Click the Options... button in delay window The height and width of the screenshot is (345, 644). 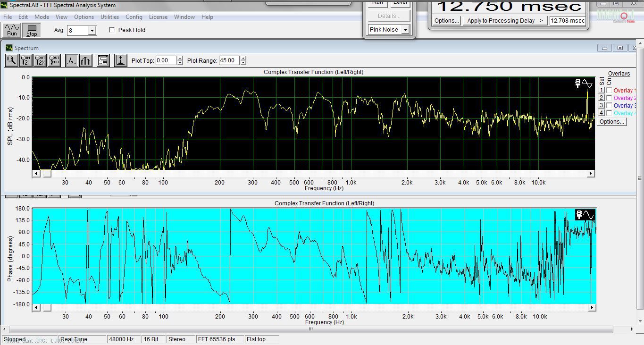tap(446, 21)
